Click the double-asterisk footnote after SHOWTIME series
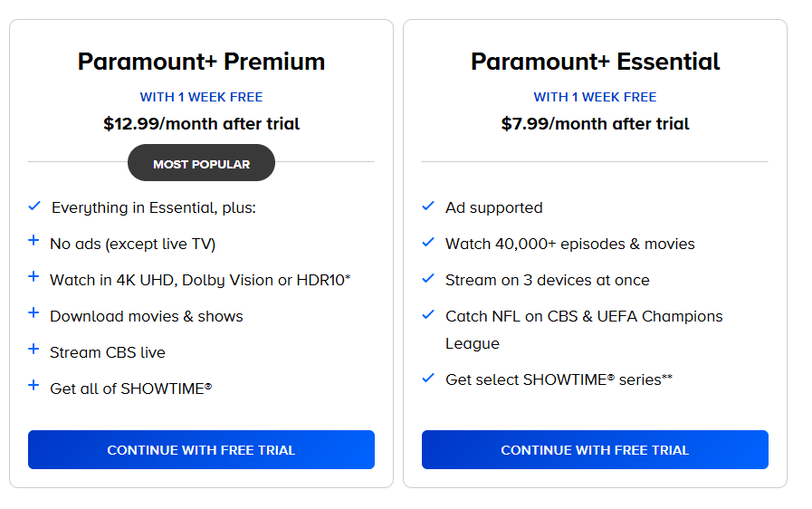This screenshot has height=509, width=812. (x=667, y=378)
